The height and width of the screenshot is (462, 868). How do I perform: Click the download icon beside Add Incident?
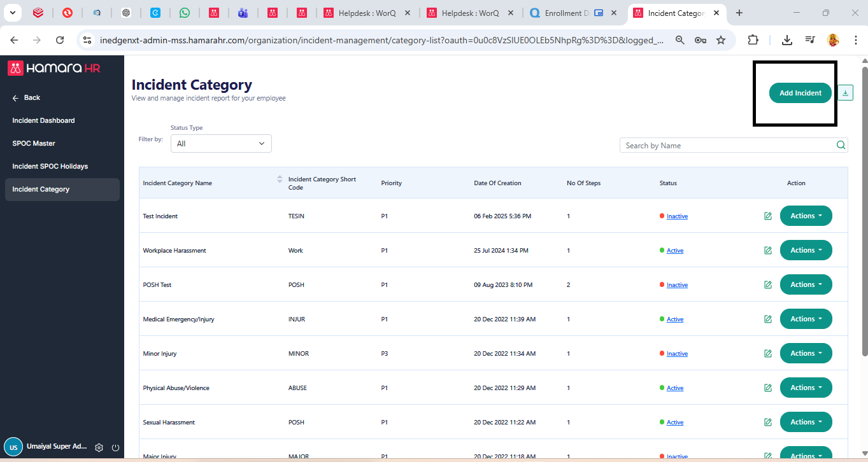click(x=845, y=93)
